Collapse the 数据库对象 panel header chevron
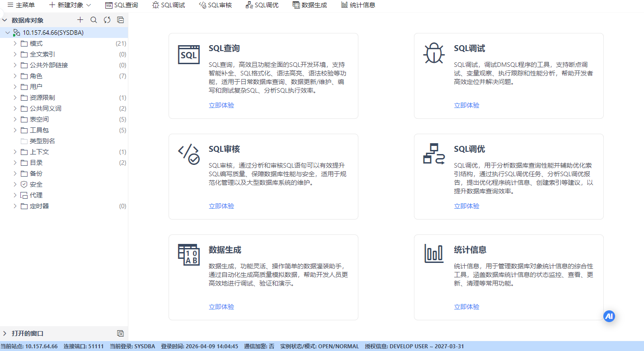This screenshot has width=644, height=351. (5, 20)
